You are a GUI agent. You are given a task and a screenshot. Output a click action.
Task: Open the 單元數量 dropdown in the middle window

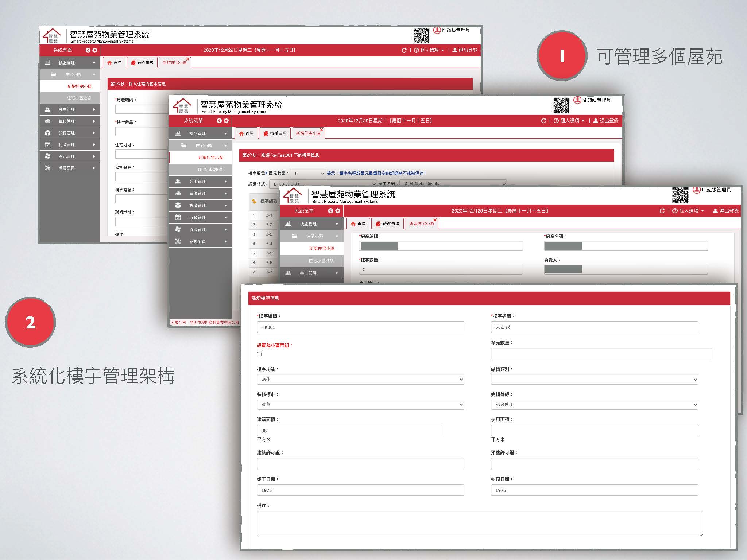308,174
